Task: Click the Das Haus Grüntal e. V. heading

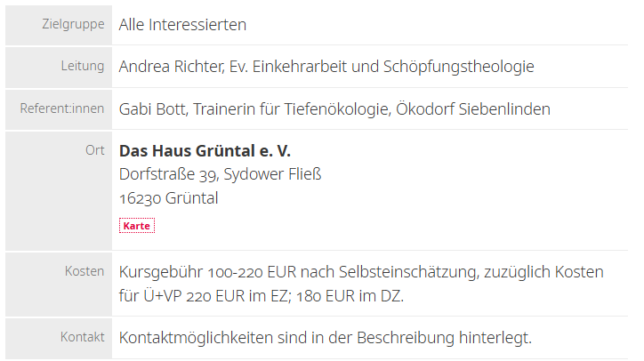Action: pyautogui.click(x=205, y=150)
